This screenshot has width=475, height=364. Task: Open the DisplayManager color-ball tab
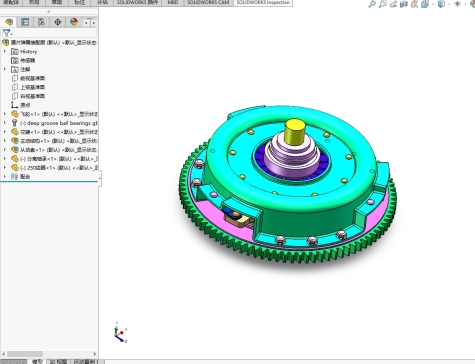(x=74, y=22)
